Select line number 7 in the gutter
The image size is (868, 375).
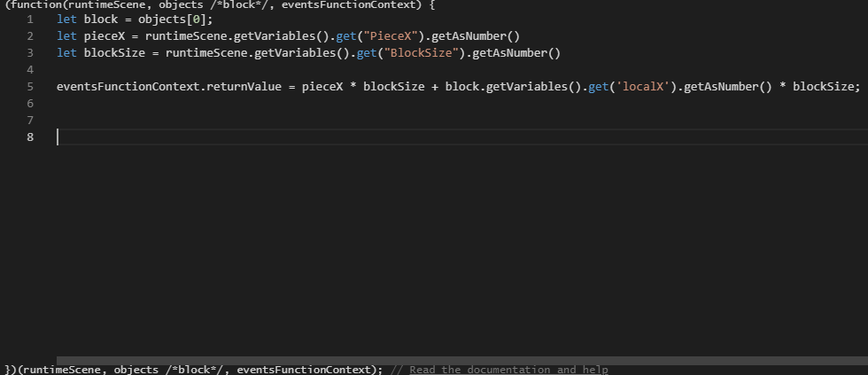click(x=30, y=121)
